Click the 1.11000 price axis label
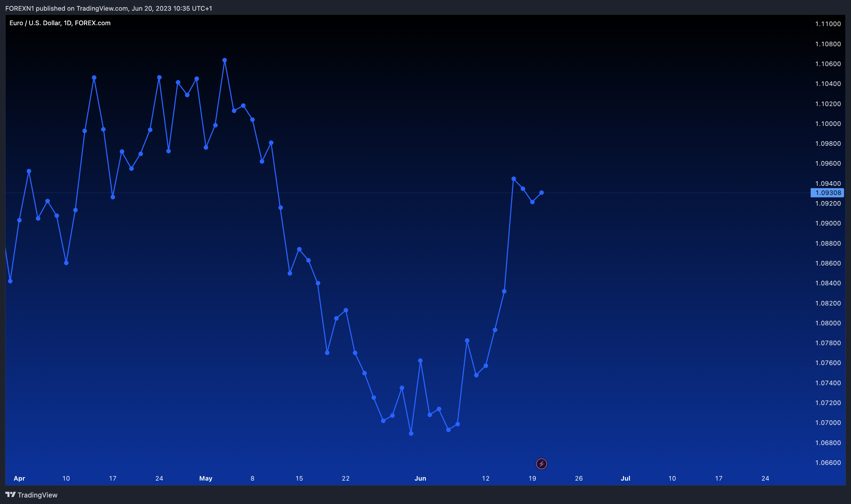The image size is (851, 504). [828, 24]
